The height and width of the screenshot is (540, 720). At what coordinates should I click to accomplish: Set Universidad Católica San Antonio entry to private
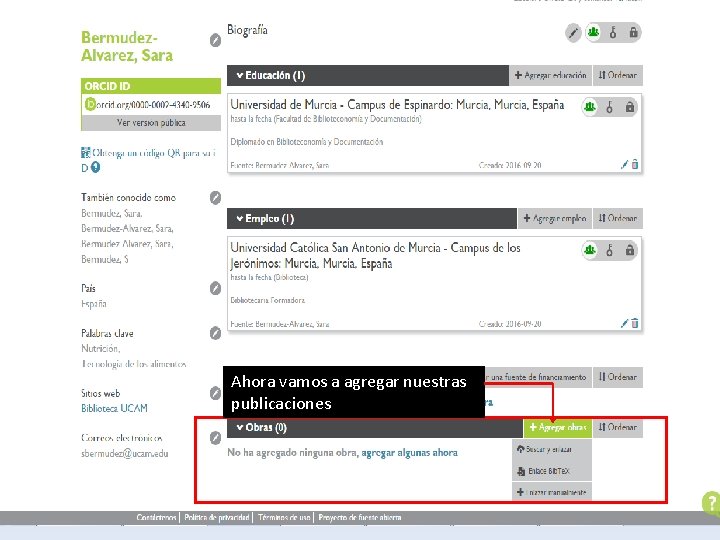coord(630,250)
